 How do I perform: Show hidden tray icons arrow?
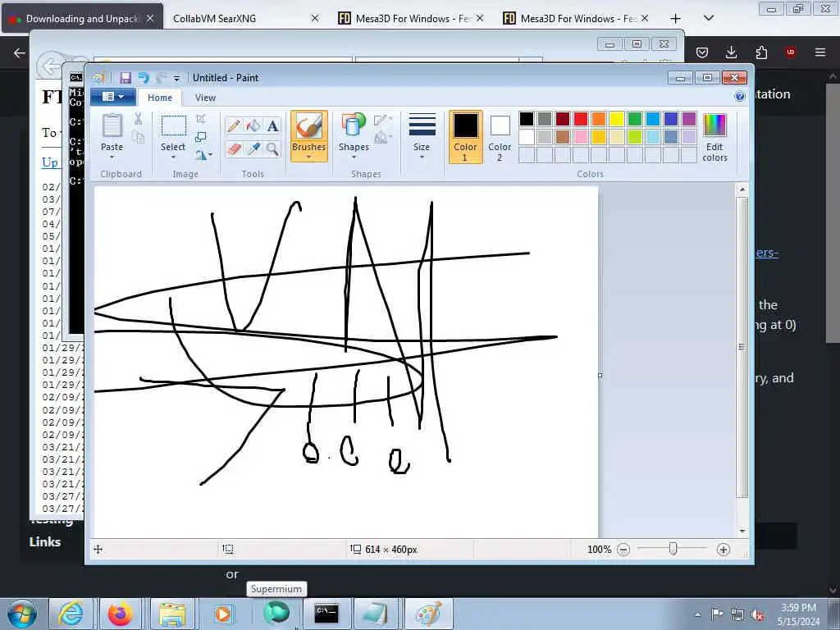(697, 614)
